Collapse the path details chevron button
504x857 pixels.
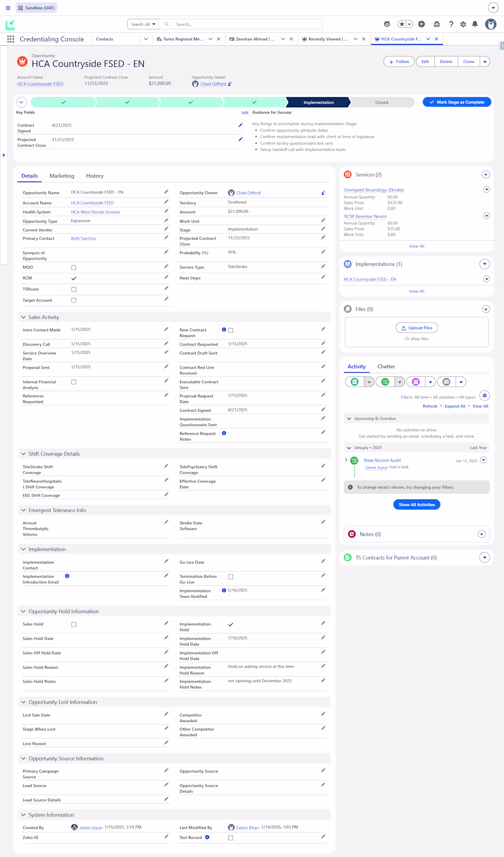tap(22, 102)
